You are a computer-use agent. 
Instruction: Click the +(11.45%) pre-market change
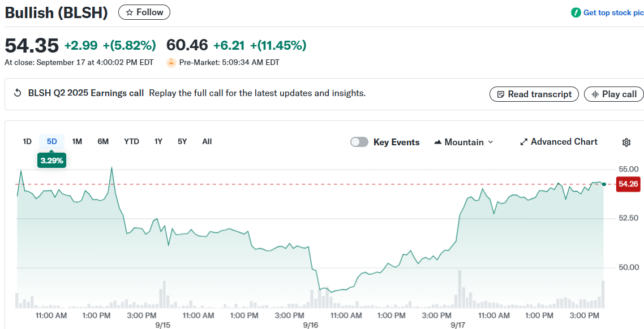[278, 45]
